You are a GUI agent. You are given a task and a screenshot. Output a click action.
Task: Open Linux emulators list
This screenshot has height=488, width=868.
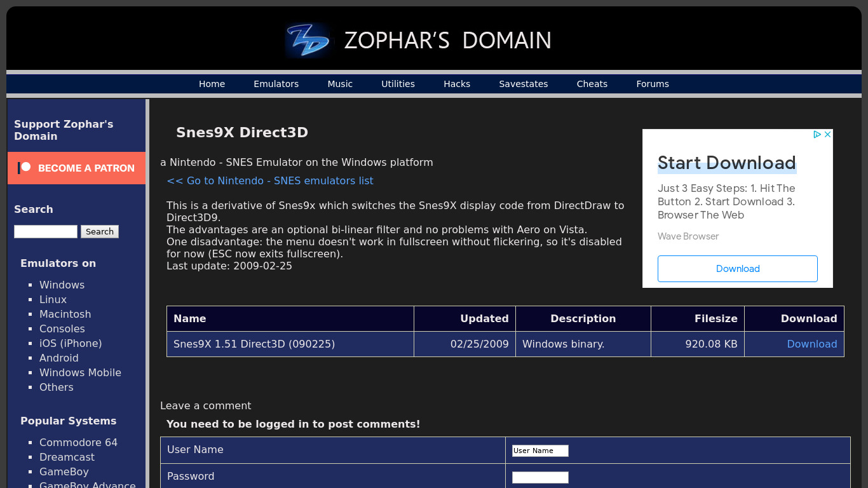(53, 299)
